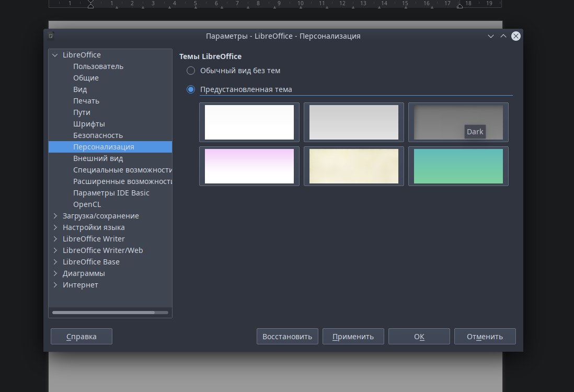Click the window menu icon in title bar
The height and width of the screenshot is (392, 574).
(51, 36)
